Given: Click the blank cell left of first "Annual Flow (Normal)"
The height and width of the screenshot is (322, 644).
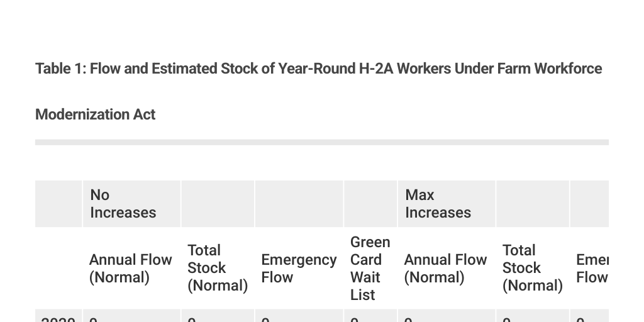Looking at the screenshot, I should [x=58, y=269].
